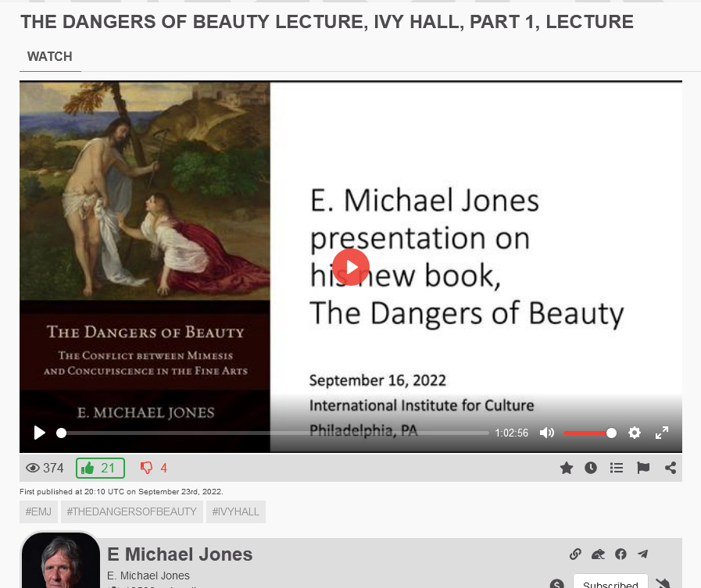Screen dimensions: 701x588
Task: Open the E Michael Jones channel title
Action: click(180, 554)
